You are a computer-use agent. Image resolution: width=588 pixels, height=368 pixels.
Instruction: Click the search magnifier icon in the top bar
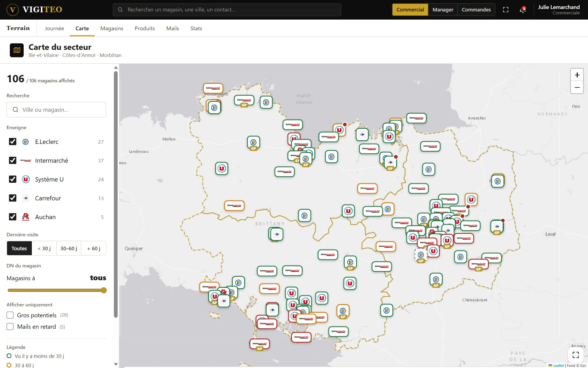coord(120,10)
